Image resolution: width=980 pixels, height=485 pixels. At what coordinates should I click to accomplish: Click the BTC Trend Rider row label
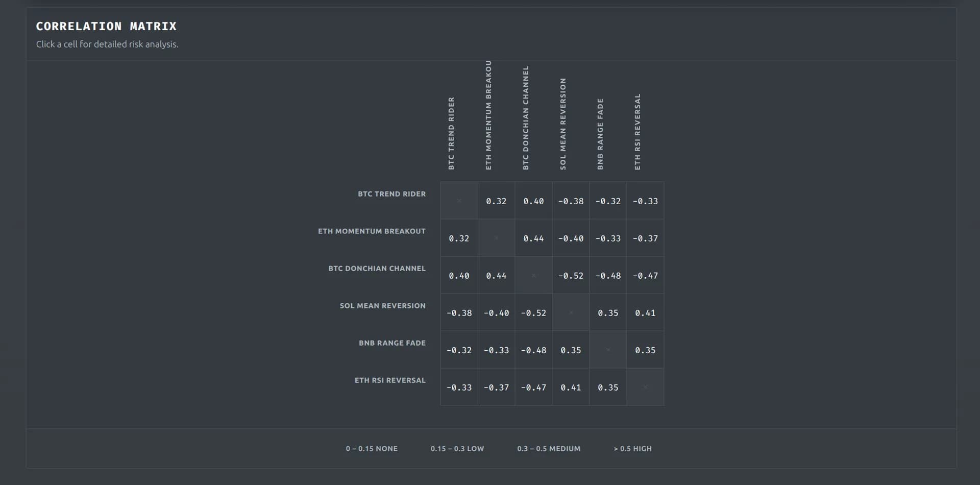click(391, 194)
